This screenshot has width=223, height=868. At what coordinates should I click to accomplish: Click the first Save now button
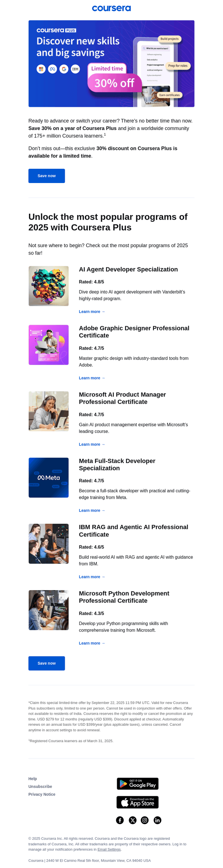point(47,176)
